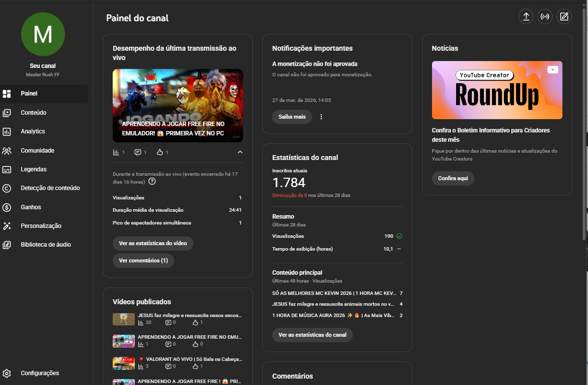Click comments icon for JESUS ossos secos video
This screenshot has width=588, height=385.
168,322
